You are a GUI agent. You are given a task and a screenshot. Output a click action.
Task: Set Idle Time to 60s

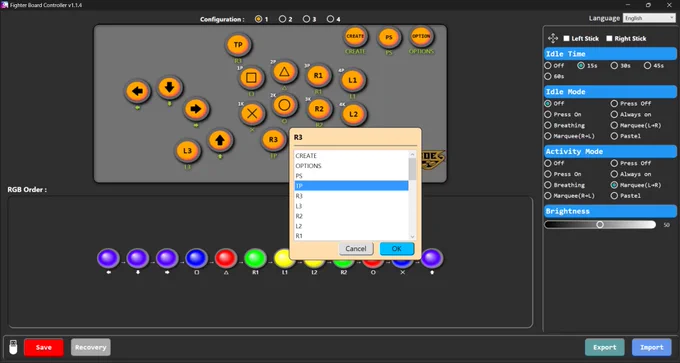point(548,76)
